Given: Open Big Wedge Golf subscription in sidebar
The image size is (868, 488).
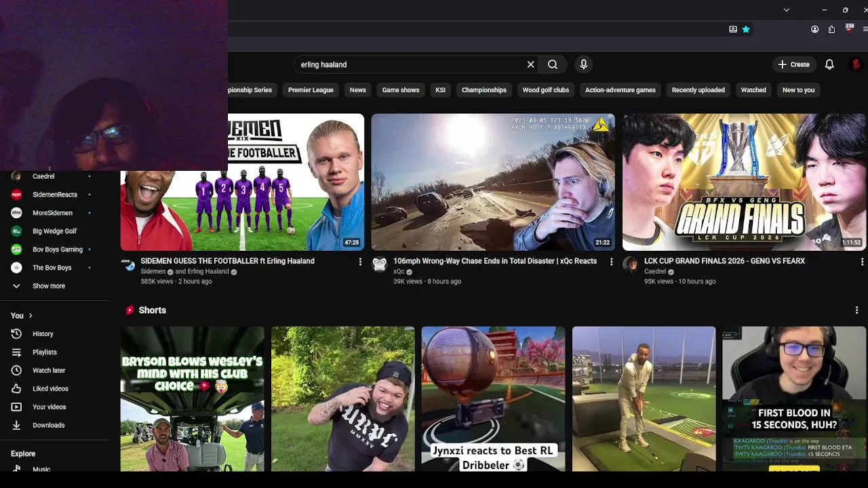Looking at the screenshot, I should click(x=54, y=231).
